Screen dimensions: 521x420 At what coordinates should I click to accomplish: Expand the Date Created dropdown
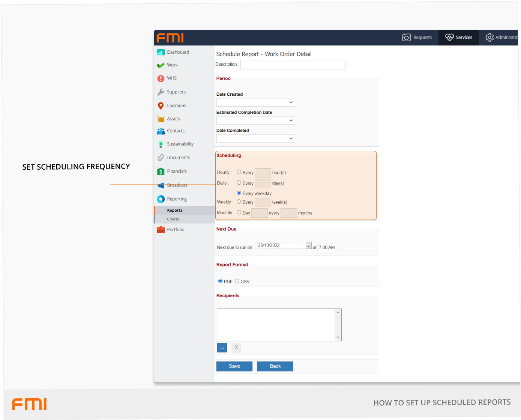pyautogui.click(x=255, y=102)
